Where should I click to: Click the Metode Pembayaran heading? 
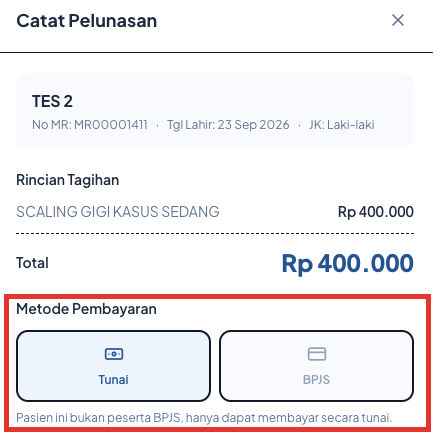click(86, 309)
